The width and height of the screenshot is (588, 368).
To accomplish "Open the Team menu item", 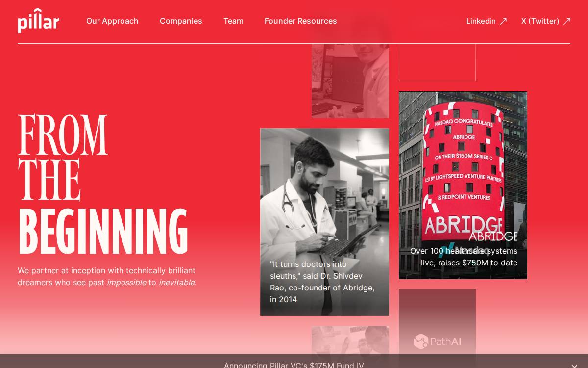I will [x=233, y=21].
